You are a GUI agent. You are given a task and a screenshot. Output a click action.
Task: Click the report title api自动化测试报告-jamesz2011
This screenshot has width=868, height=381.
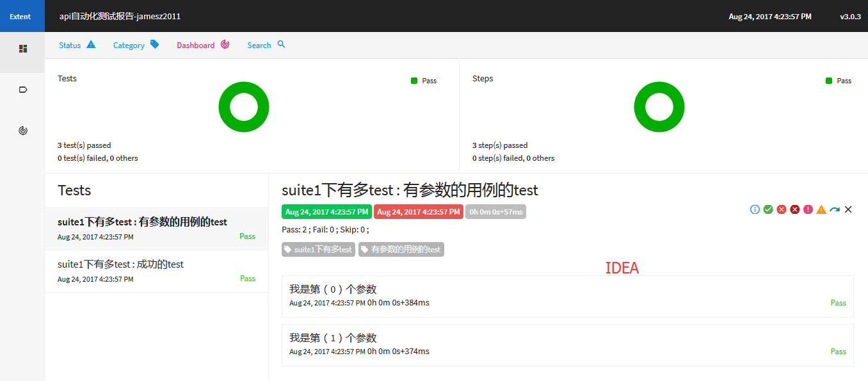point(120,17)
